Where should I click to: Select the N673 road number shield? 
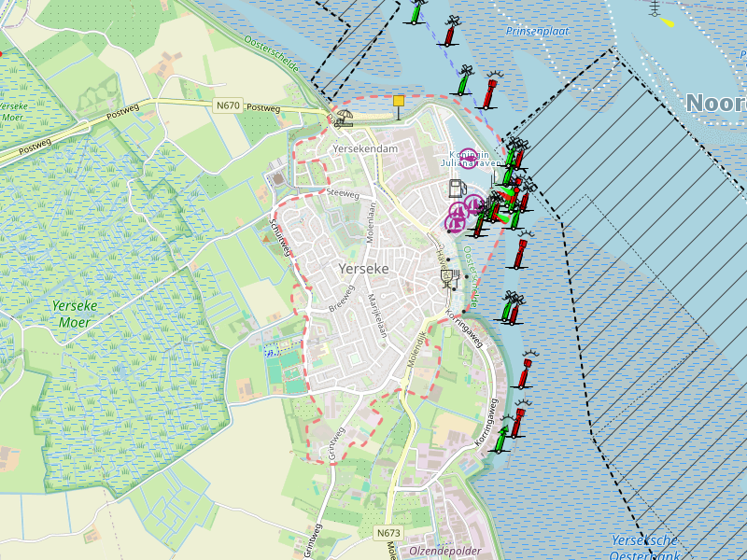[389, 533]
